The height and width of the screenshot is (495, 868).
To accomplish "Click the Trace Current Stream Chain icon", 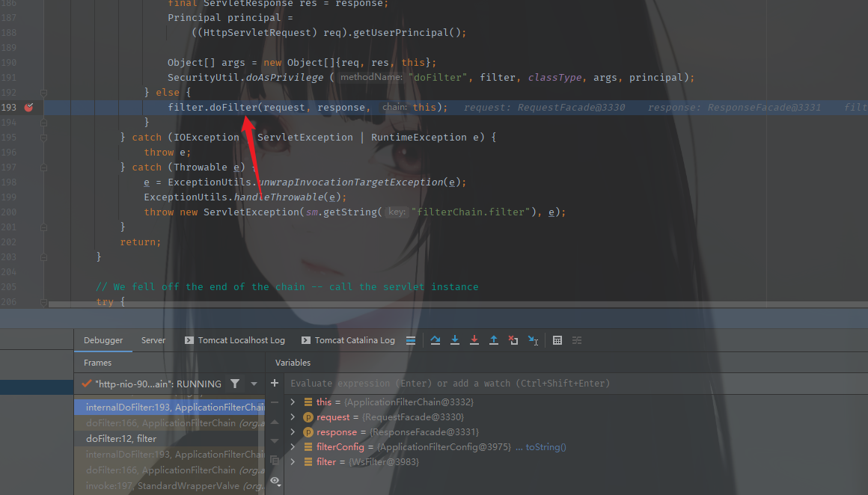I will [577, 340].
